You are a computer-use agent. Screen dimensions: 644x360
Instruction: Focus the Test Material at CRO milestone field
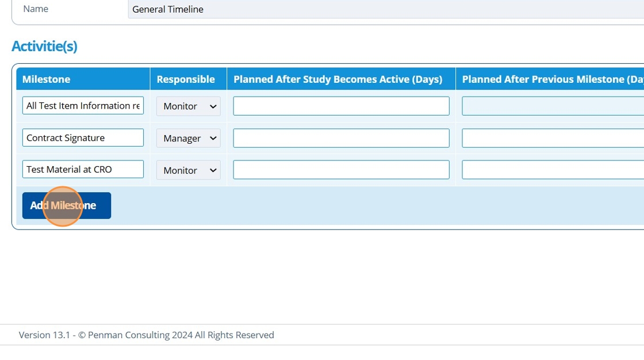click(x=83, y=170)
